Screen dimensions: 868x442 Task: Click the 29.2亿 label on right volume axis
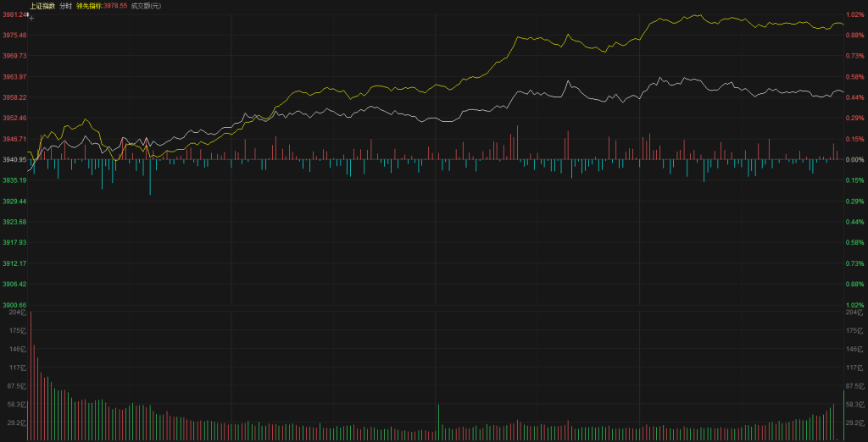point(854,422)
